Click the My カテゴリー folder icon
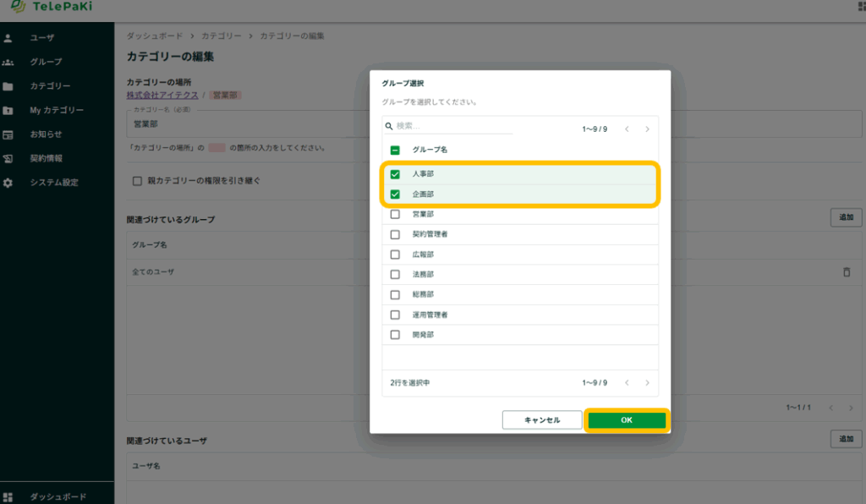The height and width of the screenshot is (504, 866). [8, 110]
